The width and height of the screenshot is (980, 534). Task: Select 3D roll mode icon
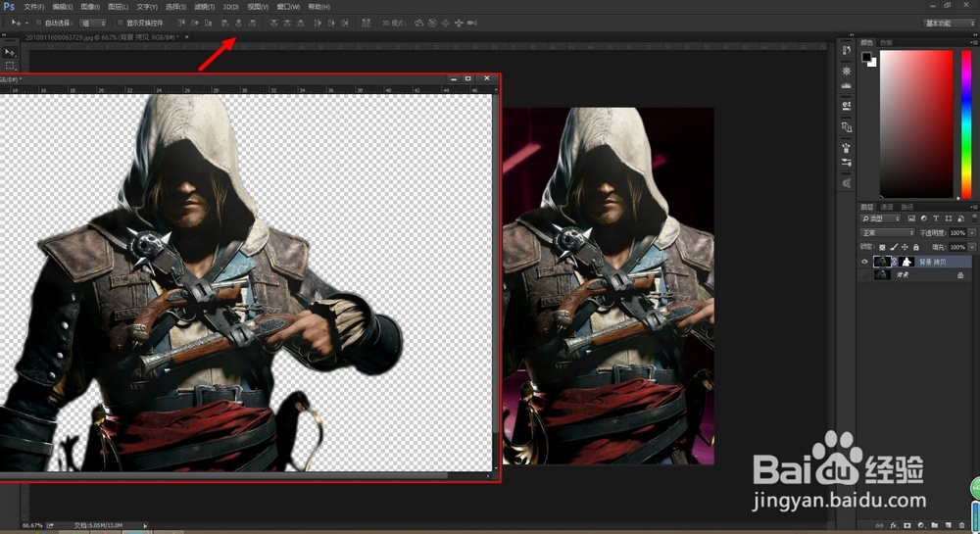pos(432,23)
